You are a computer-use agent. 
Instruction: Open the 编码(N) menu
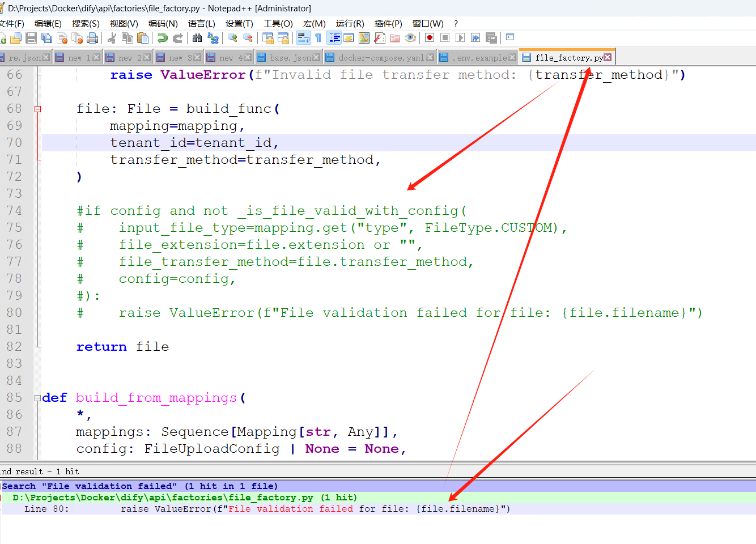[x=163, y=23]
